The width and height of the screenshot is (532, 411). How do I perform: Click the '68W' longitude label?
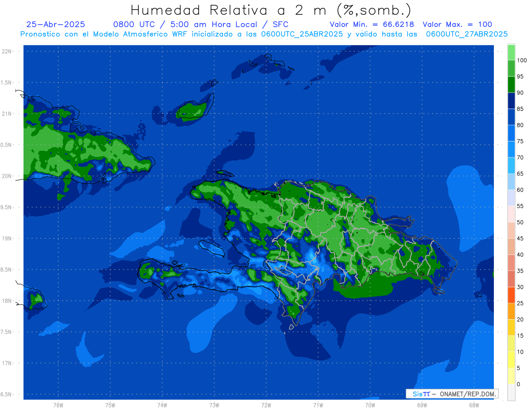coord(474,404)
